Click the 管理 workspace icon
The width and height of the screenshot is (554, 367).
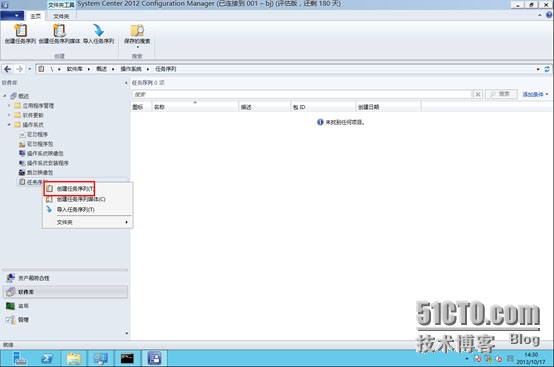pyautogui.click(x=11, y=320)
